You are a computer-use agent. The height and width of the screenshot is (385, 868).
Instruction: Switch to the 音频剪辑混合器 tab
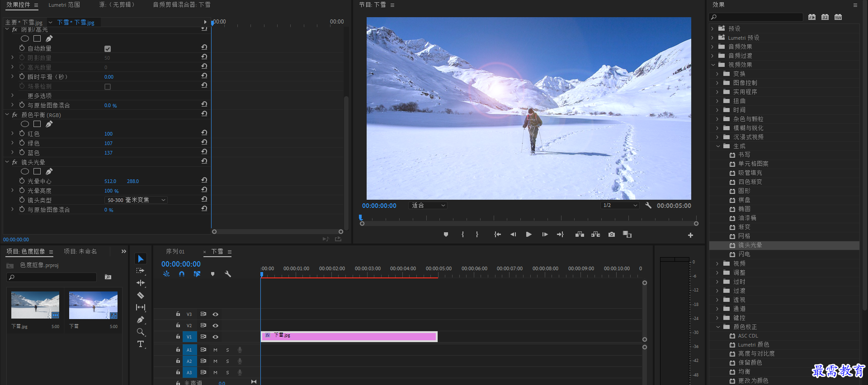[x=181, y=5]
